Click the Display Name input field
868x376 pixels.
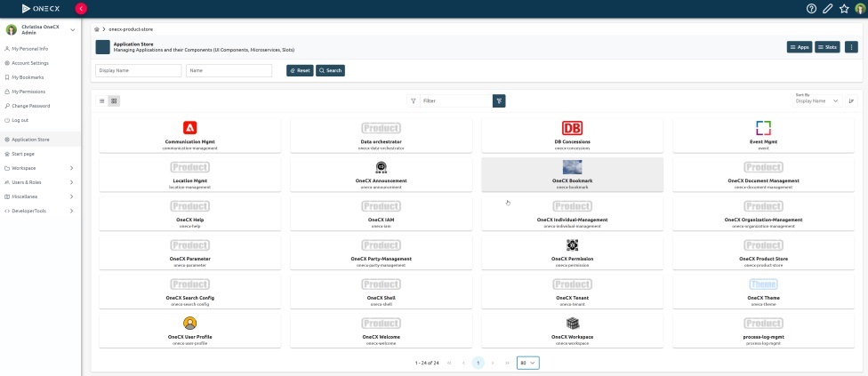coord(138,70)
